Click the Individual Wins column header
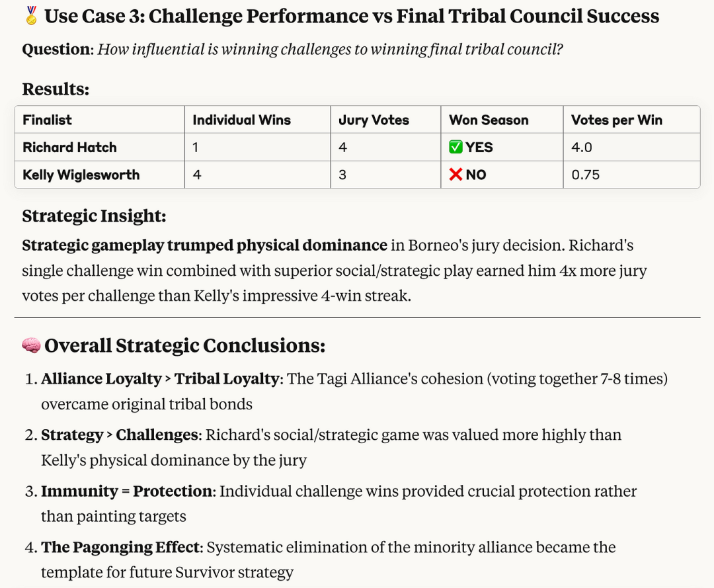 point(242,120)
